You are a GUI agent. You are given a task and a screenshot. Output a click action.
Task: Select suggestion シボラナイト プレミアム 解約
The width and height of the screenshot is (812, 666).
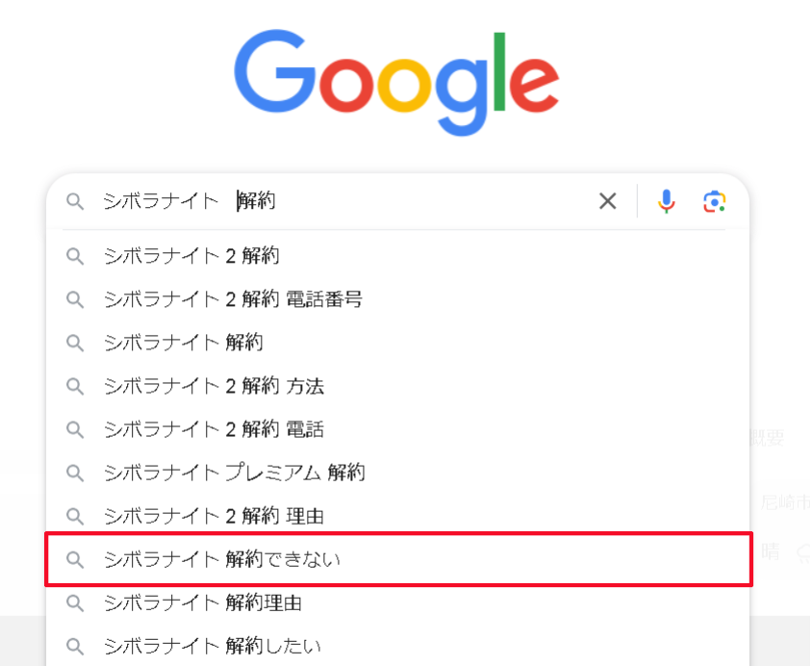coord(397,473)
